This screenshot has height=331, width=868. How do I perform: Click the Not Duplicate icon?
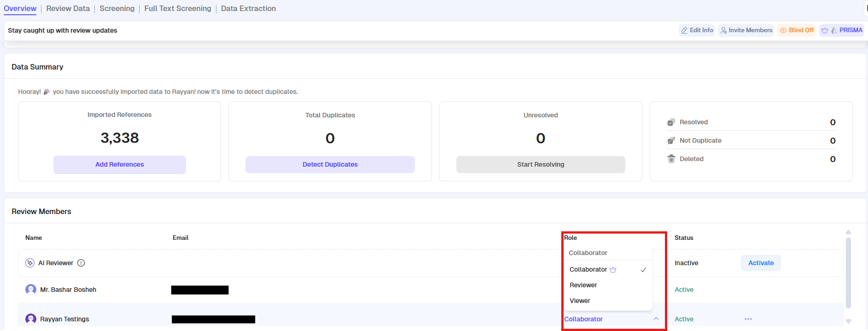(671, 141)
